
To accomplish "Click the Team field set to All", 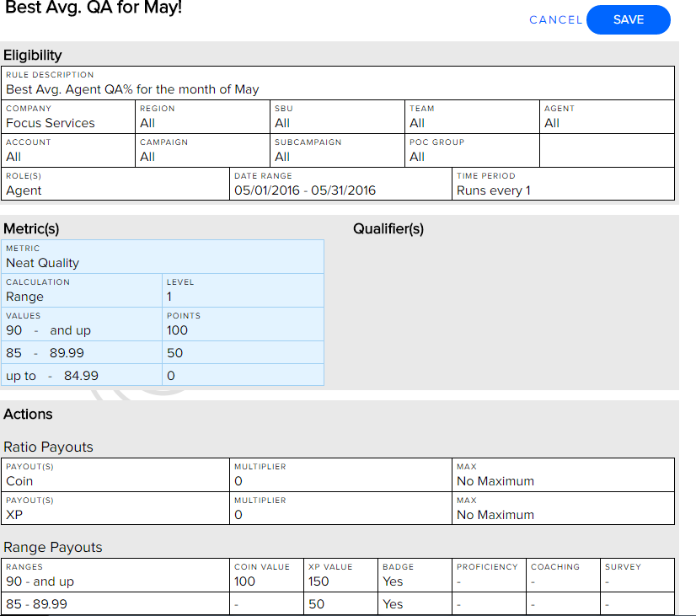I will coord(472,117).
